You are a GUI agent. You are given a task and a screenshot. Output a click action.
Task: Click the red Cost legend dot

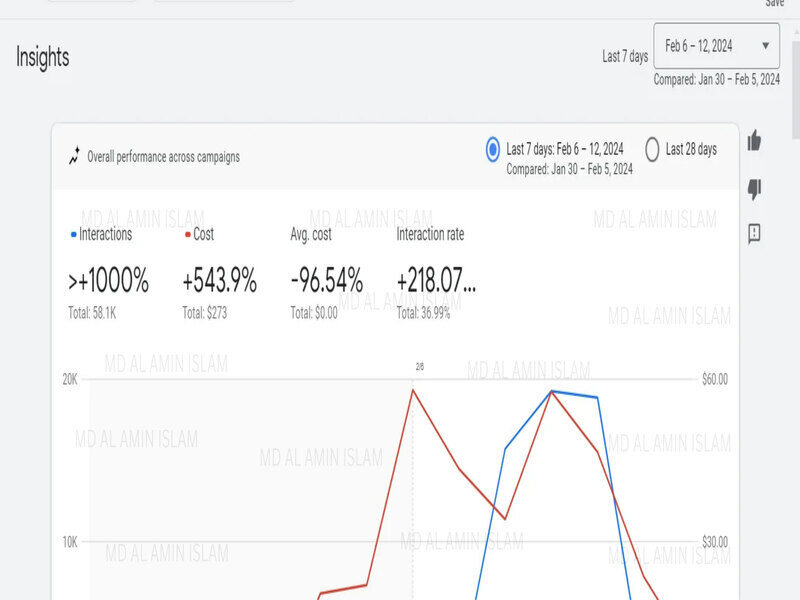pyautogui.click(x=188, y=235)
